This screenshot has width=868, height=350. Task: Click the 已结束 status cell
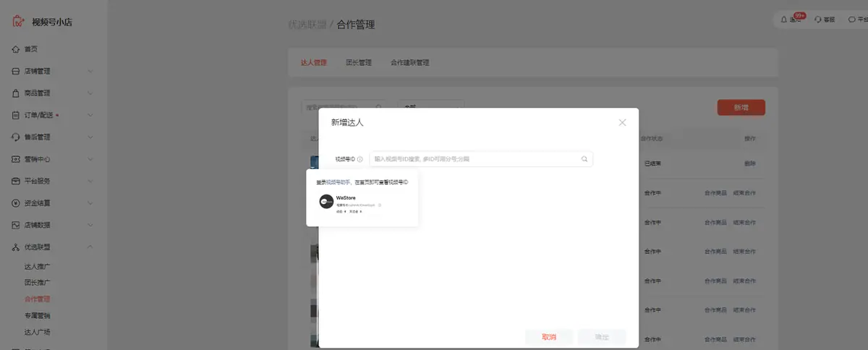[652, 163]
